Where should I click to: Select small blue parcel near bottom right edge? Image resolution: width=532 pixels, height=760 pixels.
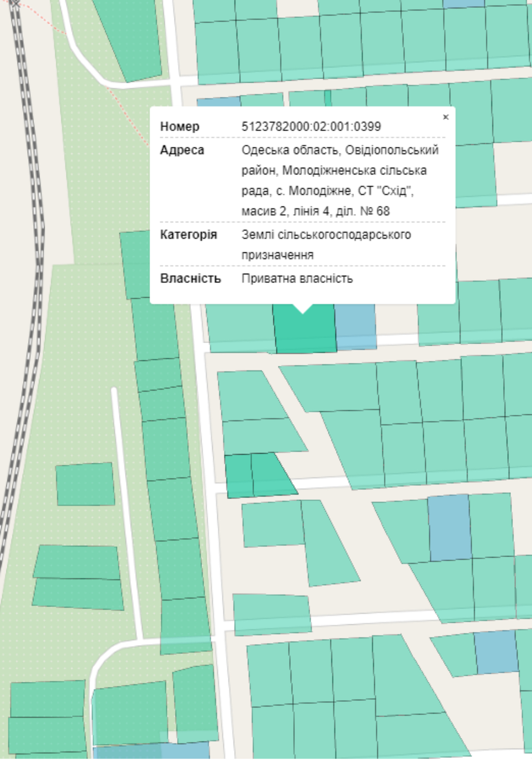click(496, 652)
